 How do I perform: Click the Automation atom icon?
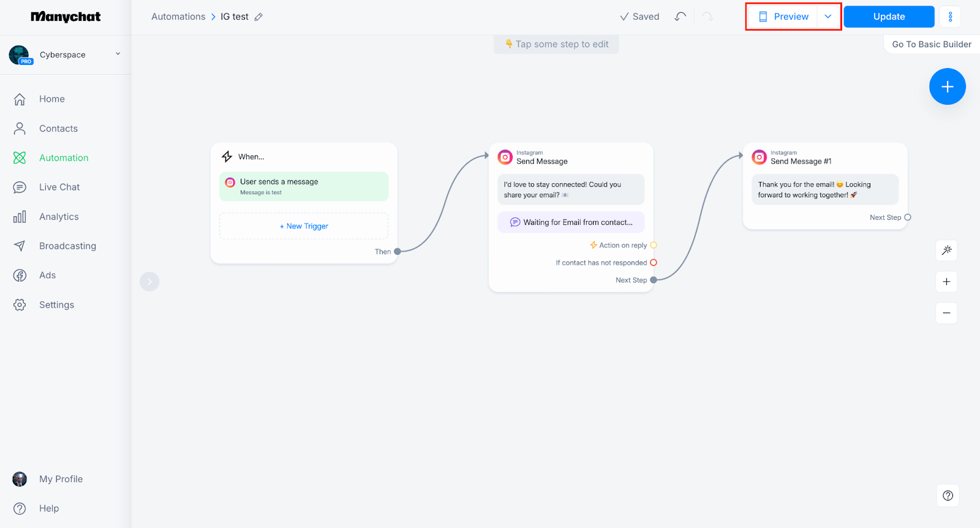20,157
